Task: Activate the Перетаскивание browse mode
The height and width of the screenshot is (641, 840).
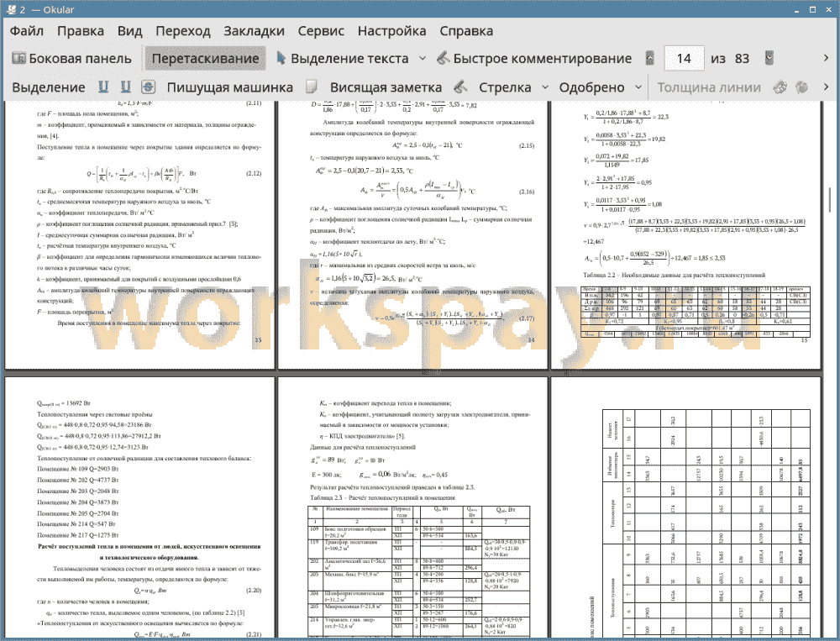Action: [205, 59]
